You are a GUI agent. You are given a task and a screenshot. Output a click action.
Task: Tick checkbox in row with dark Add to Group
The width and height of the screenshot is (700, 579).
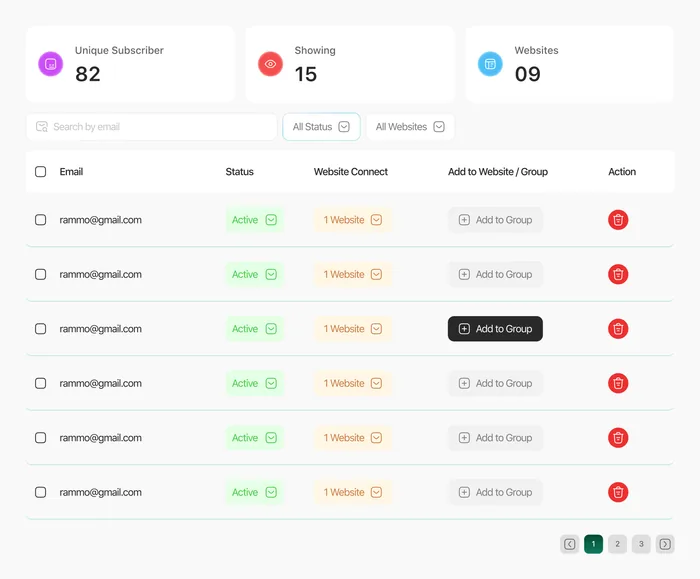41,329
